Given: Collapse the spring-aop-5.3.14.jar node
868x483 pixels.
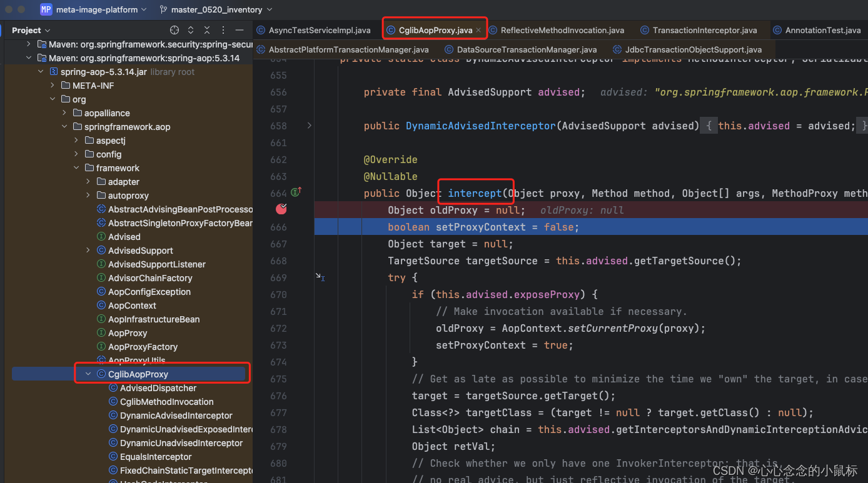Looking at the screenshot, I should tap(41, 72).
